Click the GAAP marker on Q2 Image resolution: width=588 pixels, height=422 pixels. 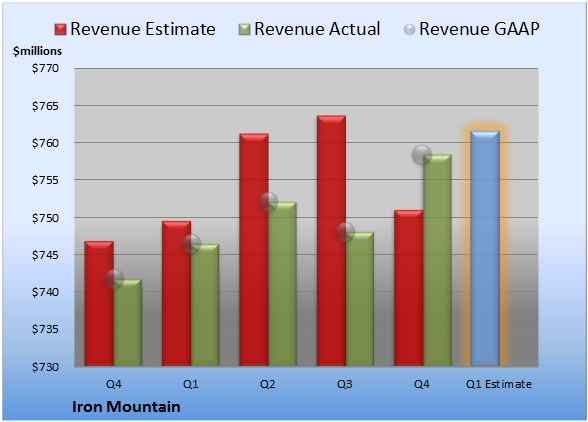click(x=268, y=202)
